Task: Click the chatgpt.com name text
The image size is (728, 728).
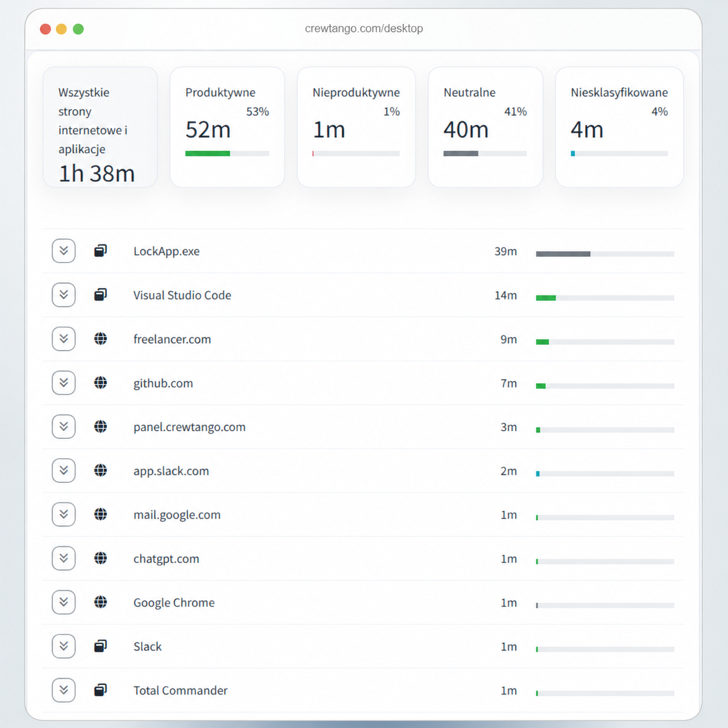Action: [166, 559]
